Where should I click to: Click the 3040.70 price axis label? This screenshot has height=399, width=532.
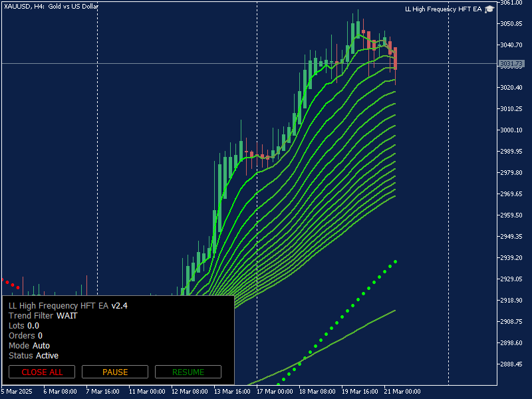click(x=511, y=45)
